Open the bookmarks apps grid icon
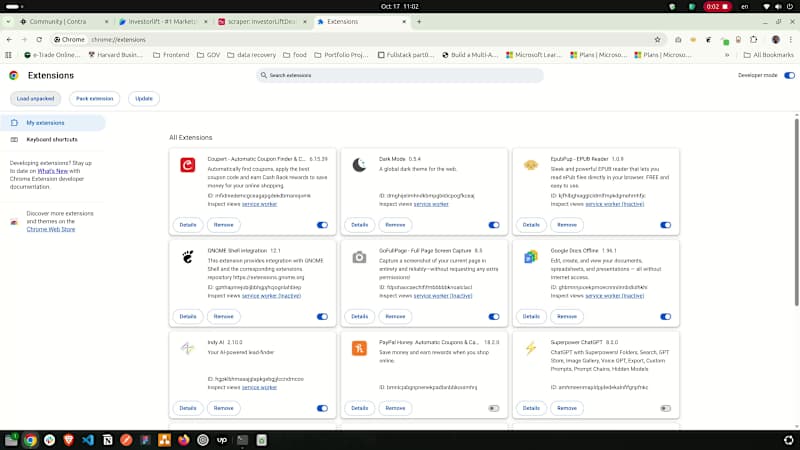The height and width of the screenshot is (450, 800). coord(8,55)
